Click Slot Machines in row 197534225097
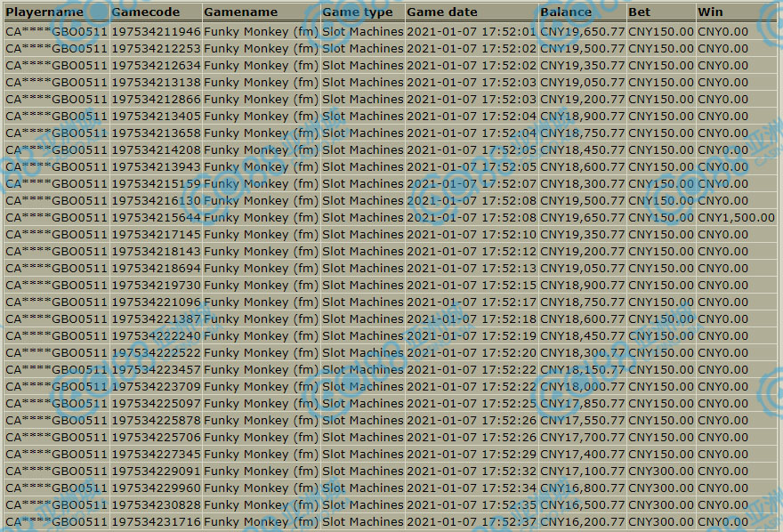783x532 pixels. tap(362, 404)
